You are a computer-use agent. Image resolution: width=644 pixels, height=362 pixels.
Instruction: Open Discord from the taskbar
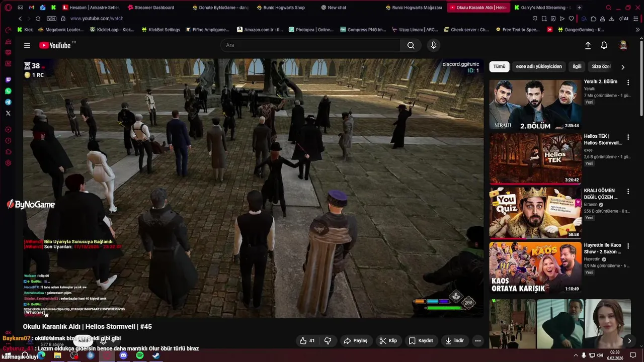point(123,355)
